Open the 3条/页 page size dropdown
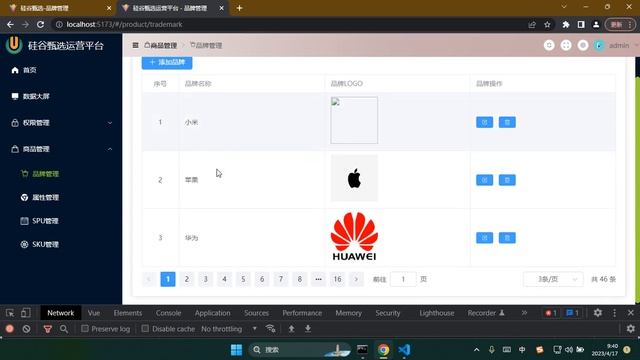This screenshot has height=360, width=640. pyautogui.click(x=553, y=279)
